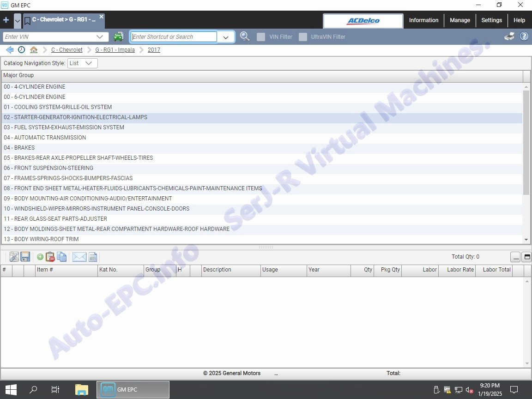The height and width of the screenshot is (399, 532).
Task: Click the envelope email icon
Action: coord(79,257)
